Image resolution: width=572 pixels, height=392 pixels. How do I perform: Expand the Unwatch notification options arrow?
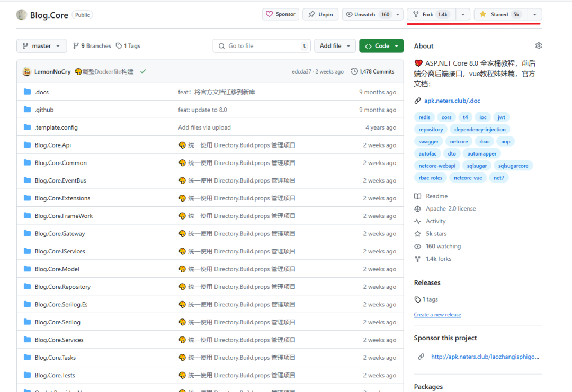coord(398,15)
